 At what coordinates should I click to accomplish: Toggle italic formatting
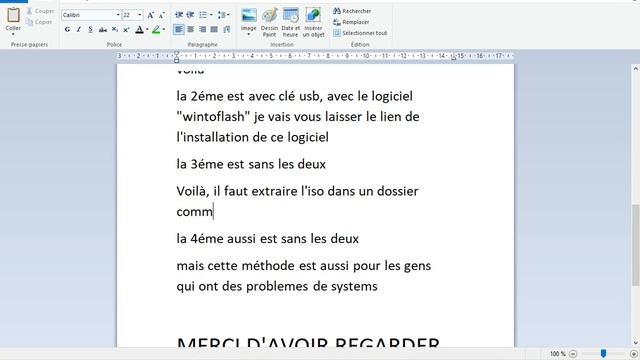click(79, 29)
